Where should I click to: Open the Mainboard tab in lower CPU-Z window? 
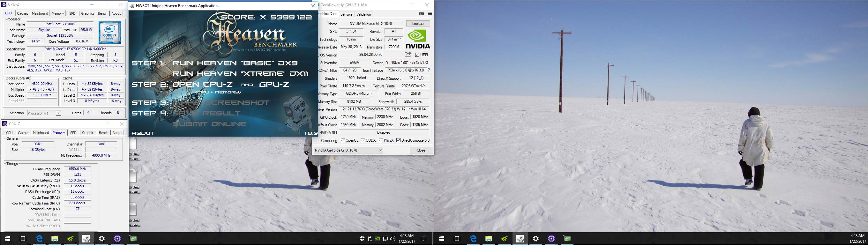click(41, 133)
